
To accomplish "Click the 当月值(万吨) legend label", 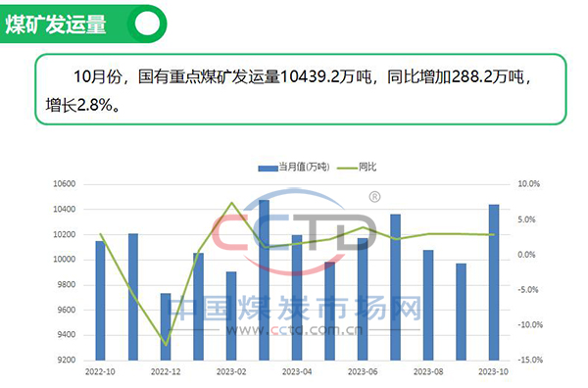I will (x=304, y=168).
